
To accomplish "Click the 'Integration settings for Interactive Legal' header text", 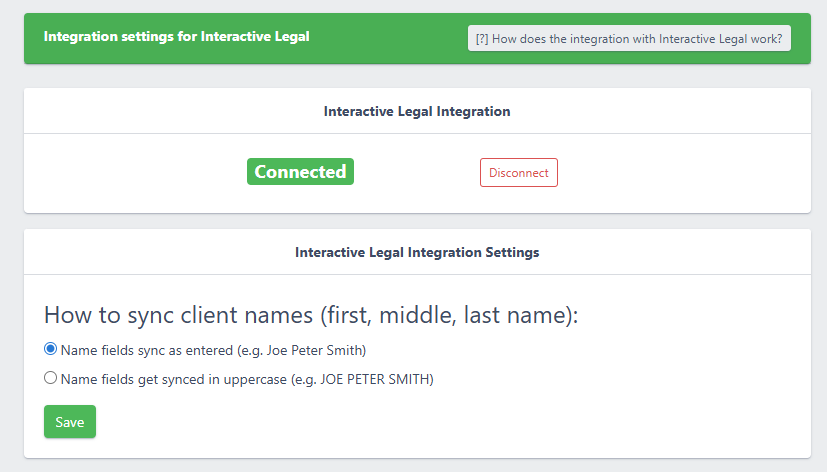I will point(176,36).
